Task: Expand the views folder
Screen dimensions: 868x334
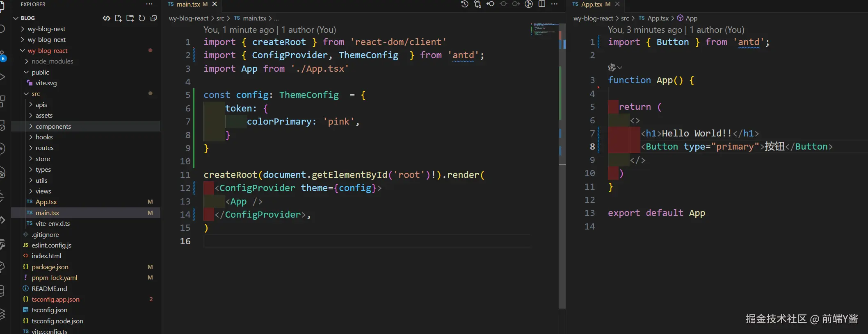Action: coord(31,191)
